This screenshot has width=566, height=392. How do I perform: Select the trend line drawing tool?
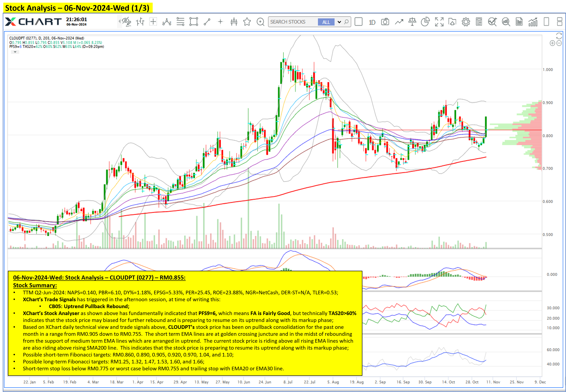tap(207, 22)
